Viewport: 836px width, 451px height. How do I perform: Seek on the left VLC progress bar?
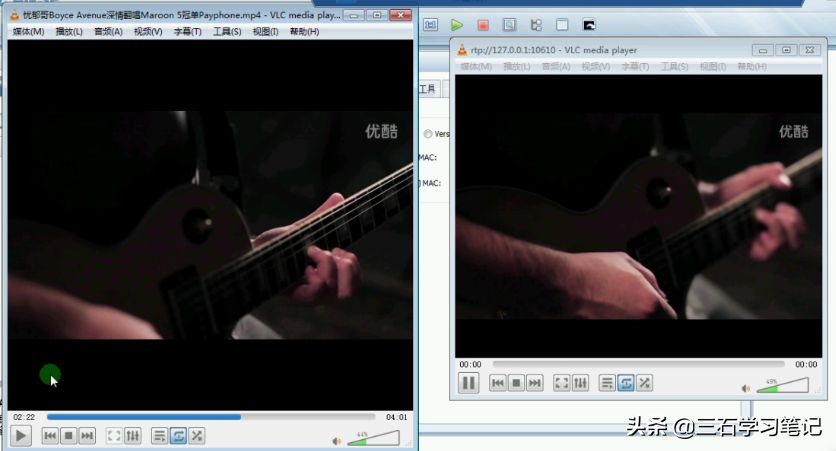pos(211,417)
